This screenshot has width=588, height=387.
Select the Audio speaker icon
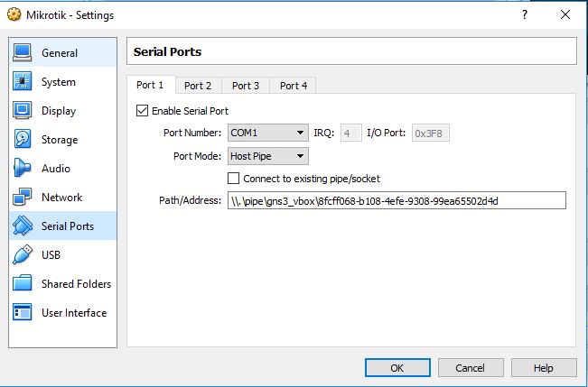(22, 168)
